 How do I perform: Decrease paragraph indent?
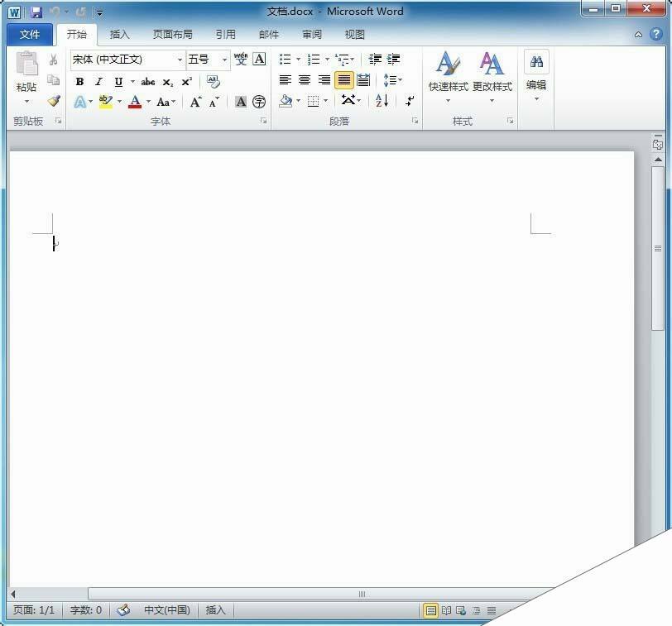pos(375,59)
